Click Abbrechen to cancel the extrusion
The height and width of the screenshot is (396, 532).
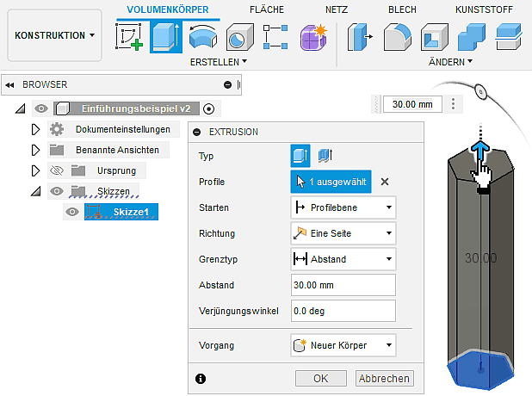(385, 378)
